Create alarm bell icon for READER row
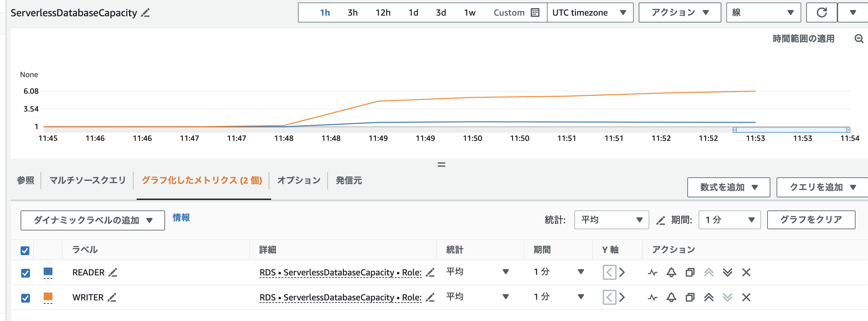Viewport: 868px width, 321px height. tap(671, 272)
